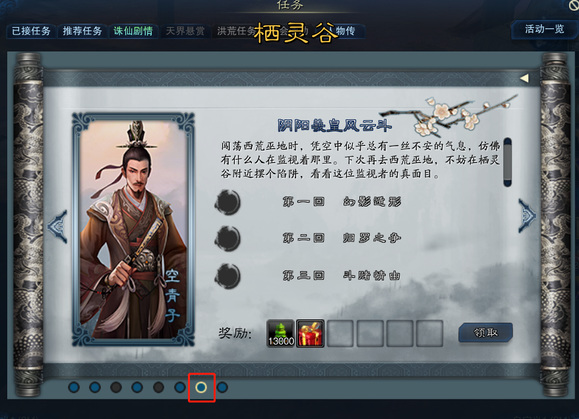Click the ink blot beside 第二回
The height and width of the screenshot is (419, 579).
[228, 239]
